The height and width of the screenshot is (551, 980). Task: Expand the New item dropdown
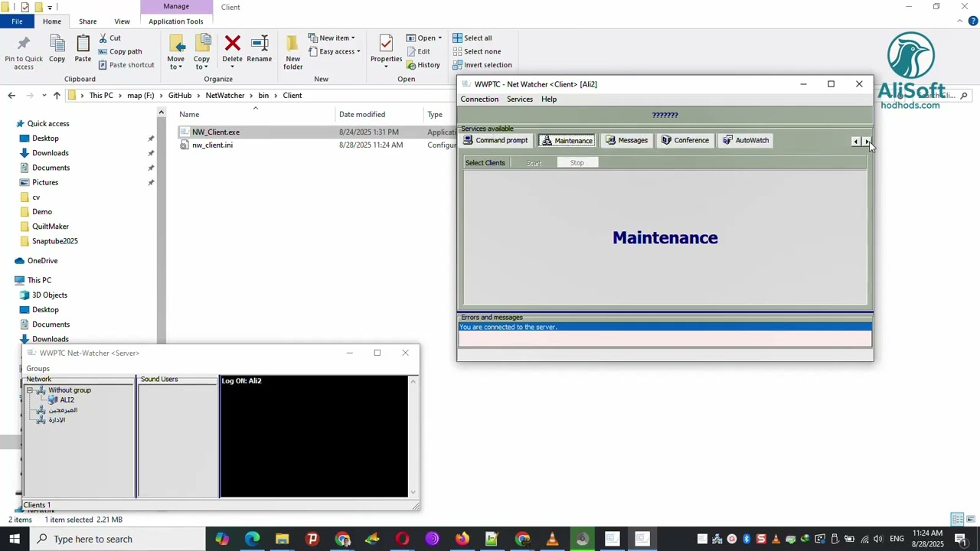click(x=332, y=37)
